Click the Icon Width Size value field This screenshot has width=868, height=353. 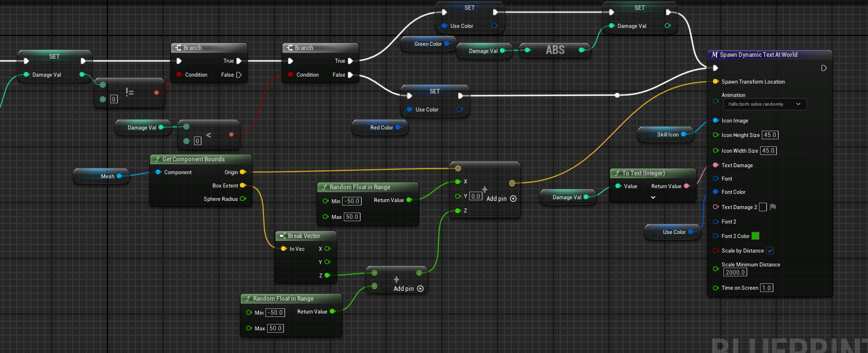pos(768,151)
